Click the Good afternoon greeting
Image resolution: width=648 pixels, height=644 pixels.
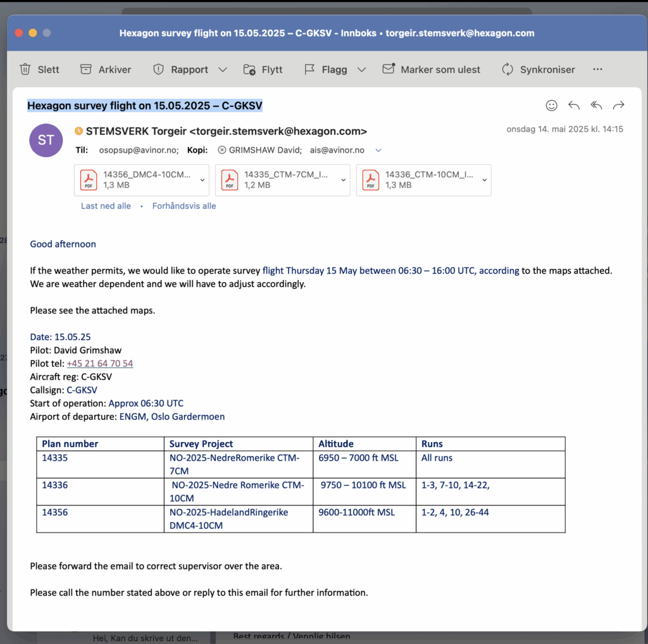click(x=63, y=244)
